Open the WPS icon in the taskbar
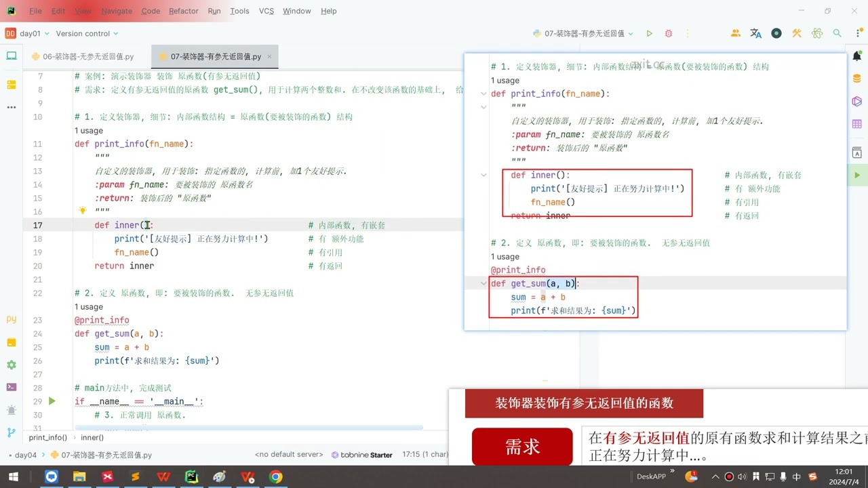The height and width of the screenshot is (488, 868). pos(163,477)
